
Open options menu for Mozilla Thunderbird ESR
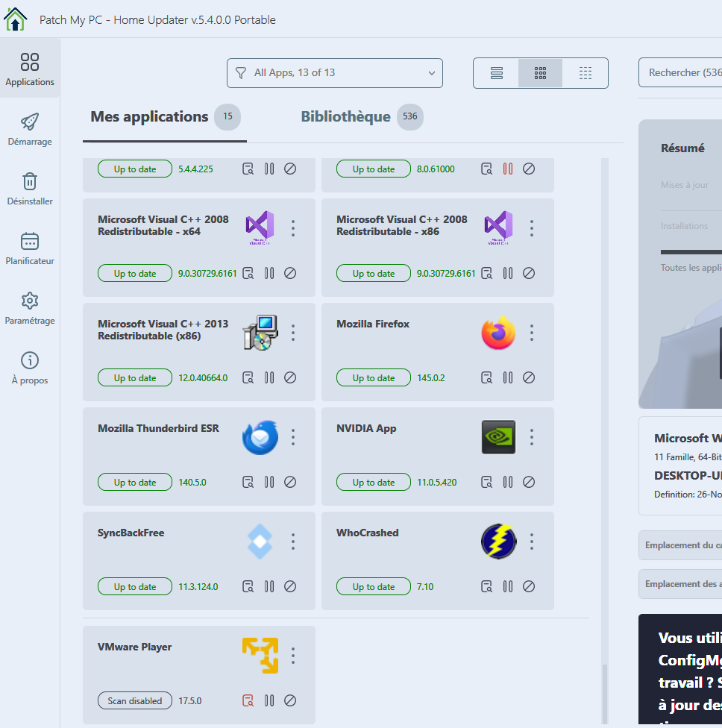coord(293,437)
